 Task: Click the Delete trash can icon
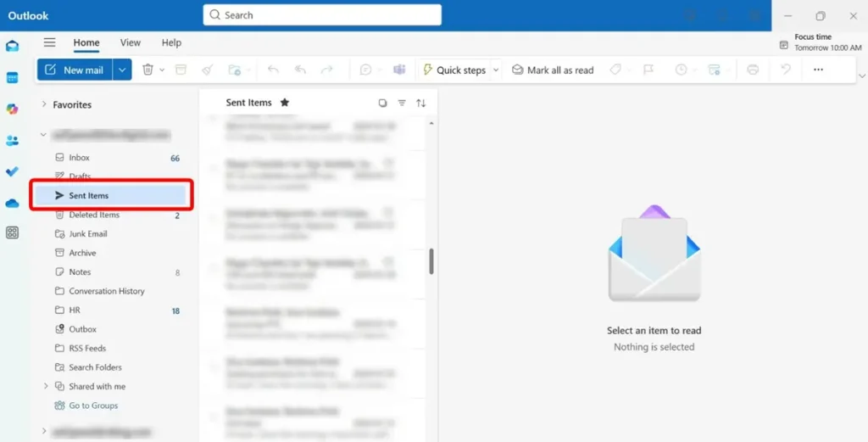point(147,70)
